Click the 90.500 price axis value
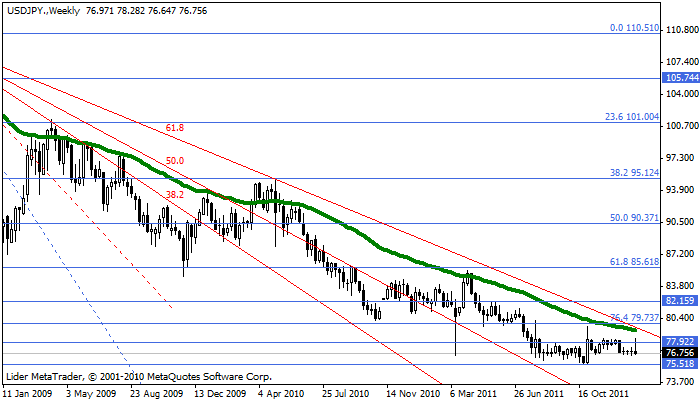 [x=682, y=222]
